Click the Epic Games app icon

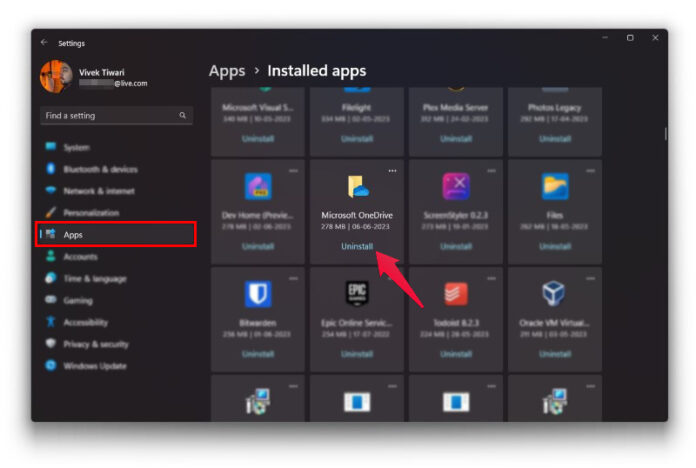tap(357, 293)
